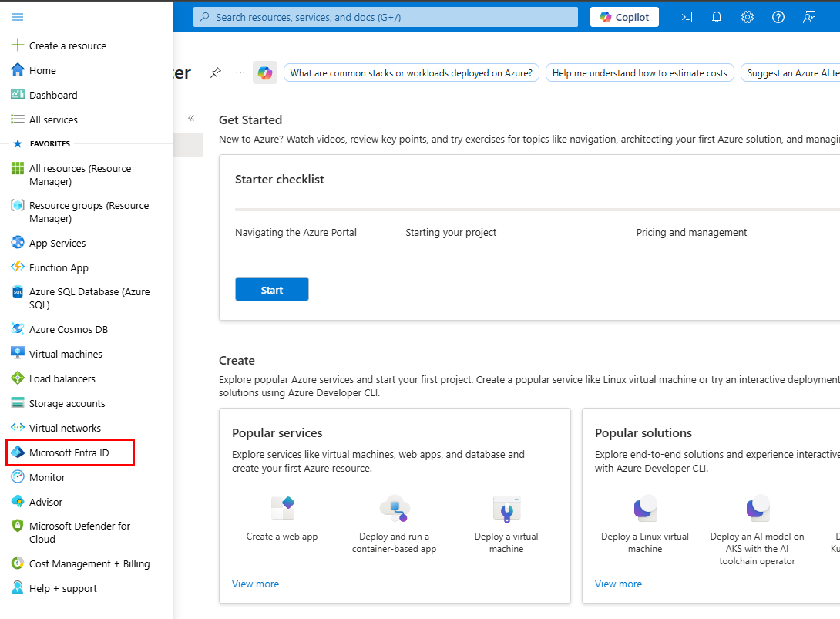Pin the current page with pin icon

216,72
